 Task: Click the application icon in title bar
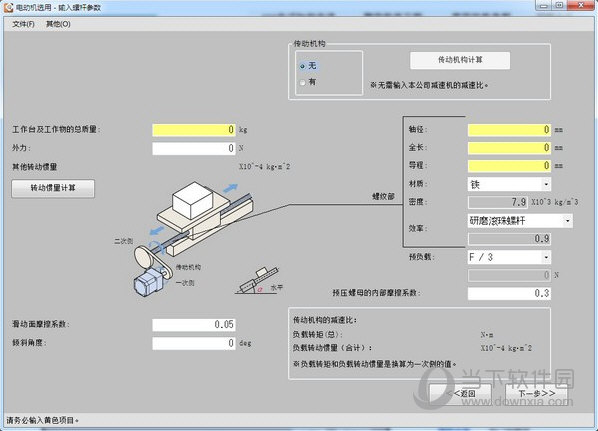tap(8, 7)
